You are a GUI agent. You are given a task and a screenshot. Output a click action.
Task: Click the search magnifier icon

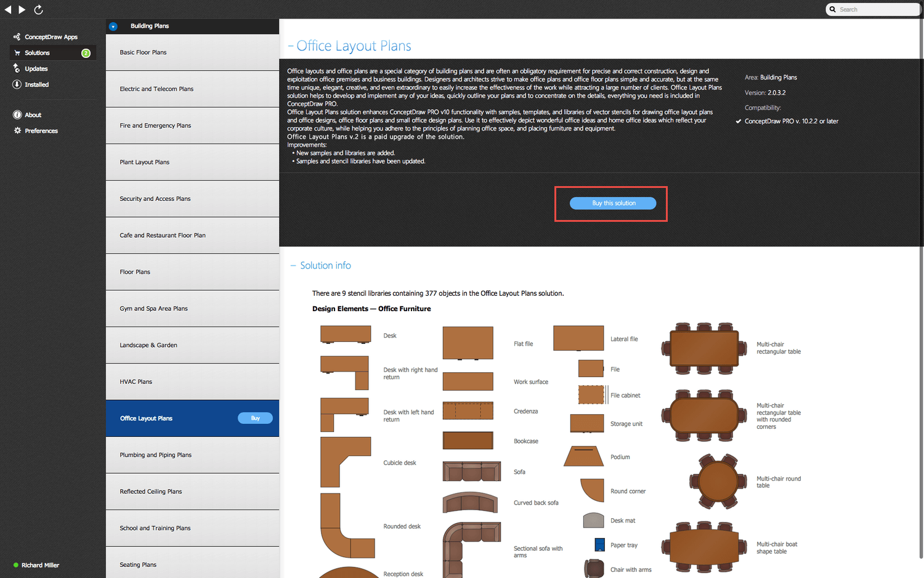tap(833, 9)
